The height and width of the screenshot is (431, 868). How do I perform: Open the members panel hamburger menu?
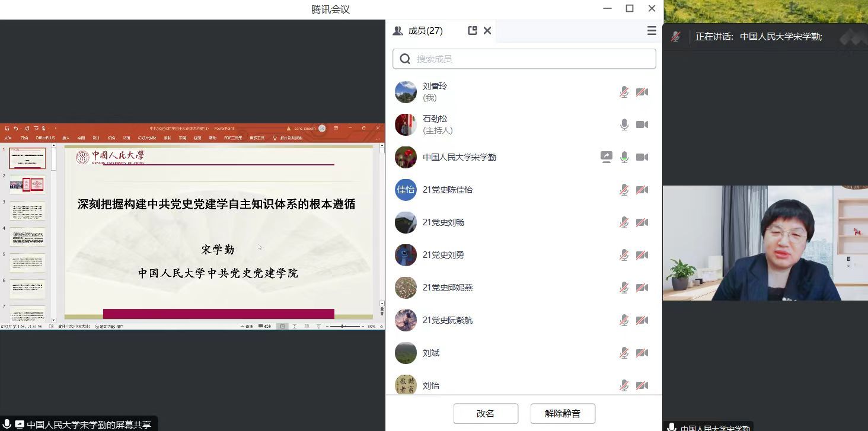click(652, 31)
